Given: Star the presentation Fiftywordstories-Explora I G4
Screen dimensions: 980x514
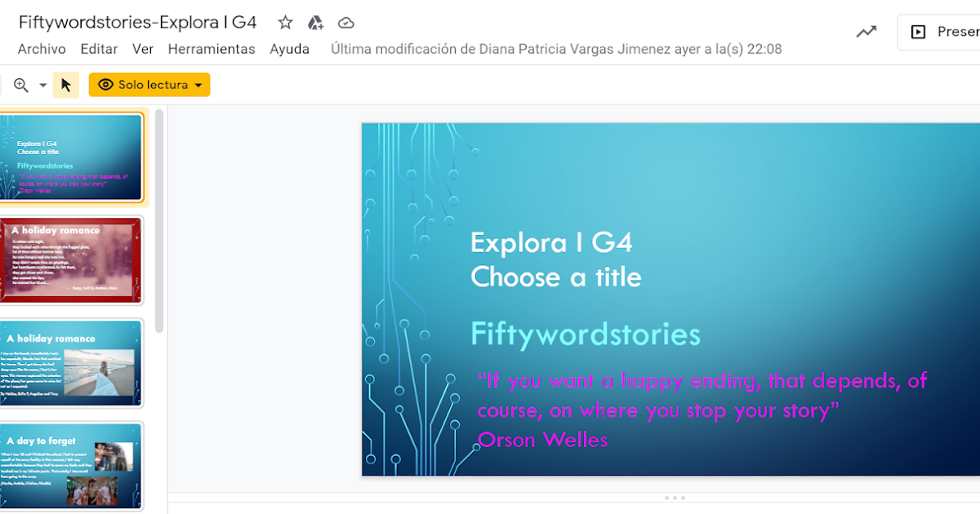Looking at the screenshot, I should [284, 22].
